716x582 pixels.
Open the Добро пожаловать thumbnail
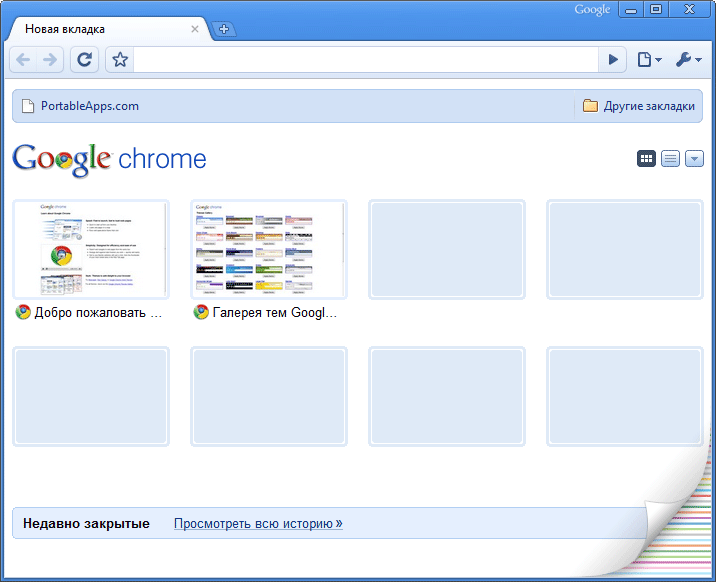tap(91, 249)
